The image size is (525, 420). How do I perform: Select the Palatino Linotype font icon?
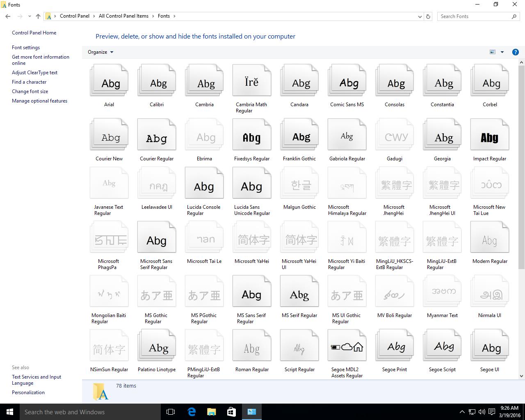click(157, 345)
